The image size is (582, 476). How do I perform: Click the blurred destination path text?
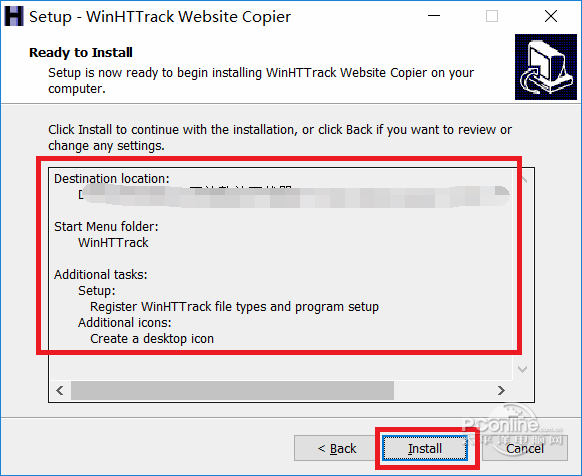point(293,195)
